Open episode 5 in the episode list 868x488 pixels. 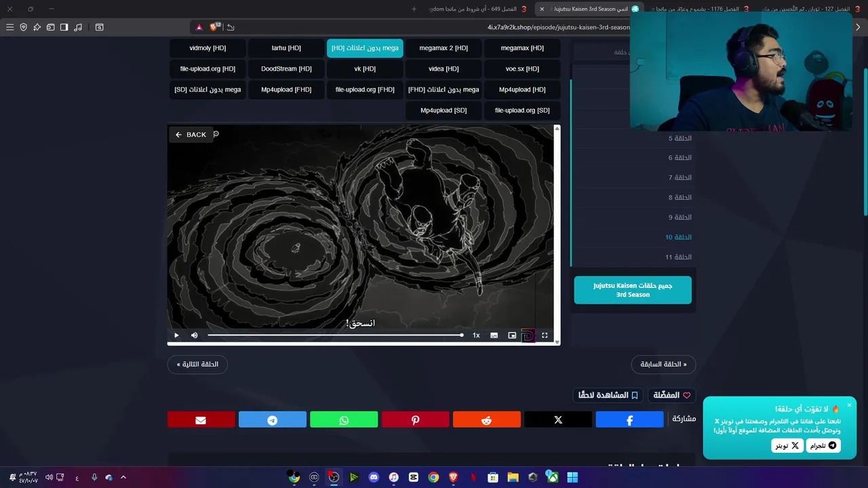pos(679,138)
